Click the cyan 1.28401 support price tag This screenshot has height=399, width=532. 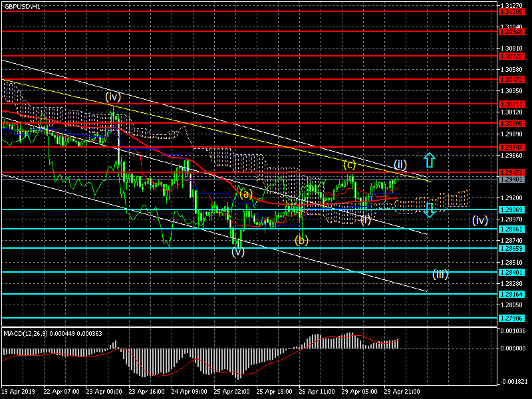coord(512,273)
